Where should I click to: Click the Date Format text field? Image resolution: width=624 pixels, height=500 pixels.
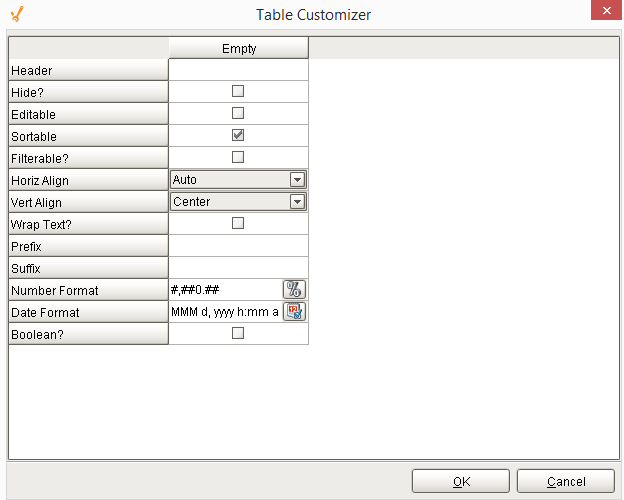[224, 312]
